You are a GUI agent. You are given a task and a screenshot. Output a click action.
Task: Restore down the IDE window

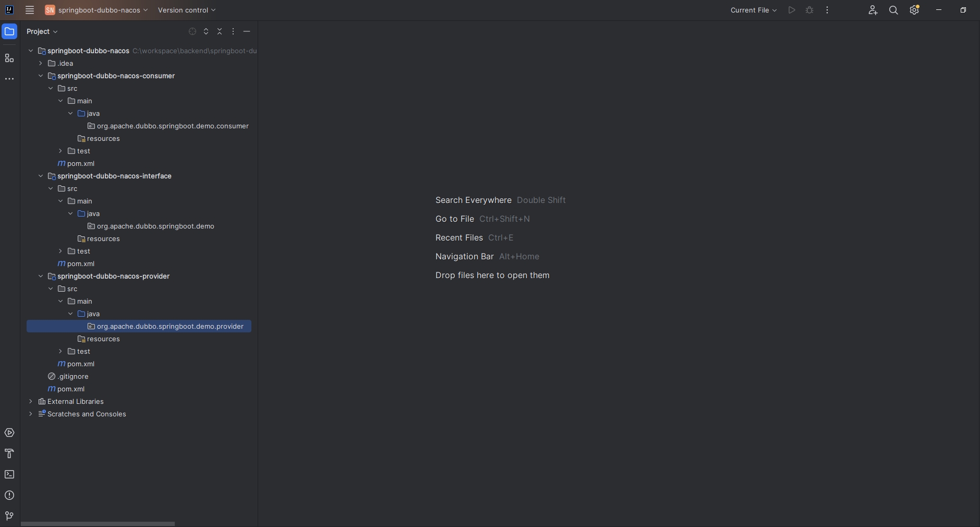coord(963,10)
